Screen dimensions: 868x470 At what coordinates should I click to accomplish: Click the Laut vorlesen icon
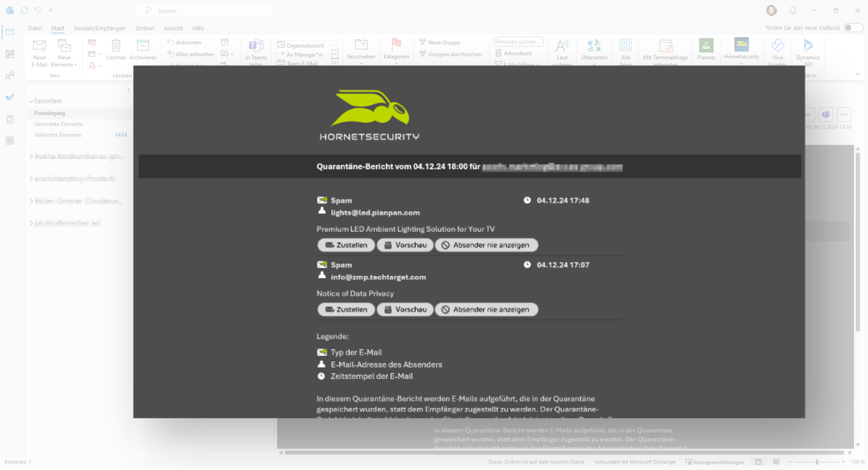[562, 46]
